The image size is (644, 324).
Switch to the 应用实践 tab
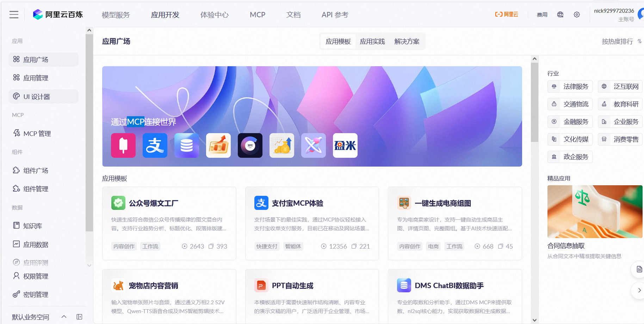(372, 41)
